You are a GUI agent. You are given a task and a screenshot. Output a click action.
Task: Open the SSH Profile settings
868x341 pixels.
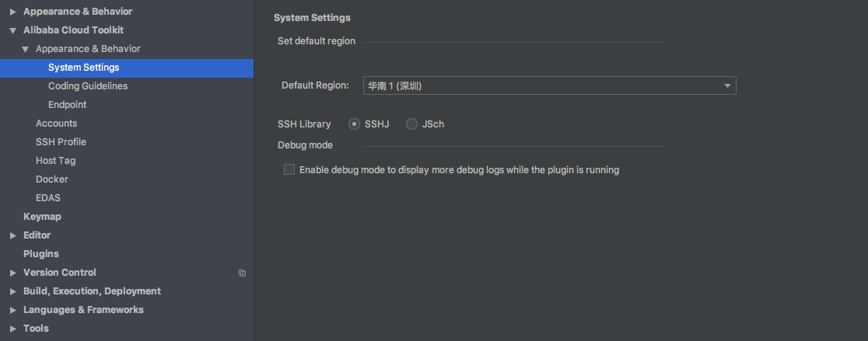coord(61,142)
